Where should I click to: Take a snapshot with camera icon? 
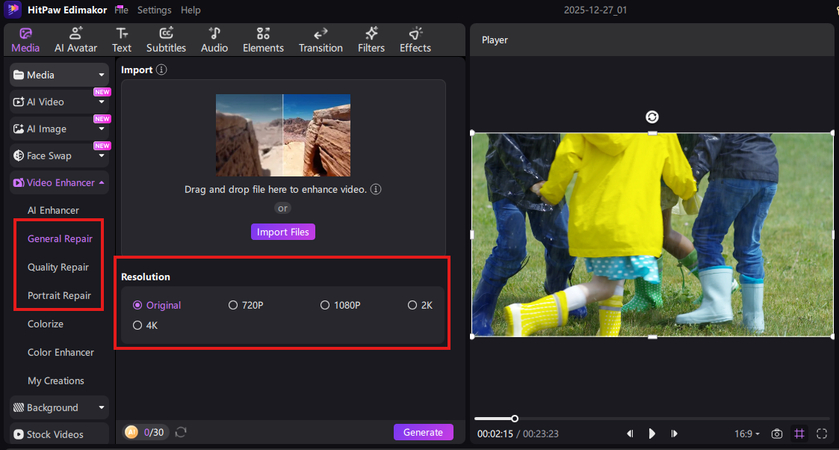pos(776,433)
